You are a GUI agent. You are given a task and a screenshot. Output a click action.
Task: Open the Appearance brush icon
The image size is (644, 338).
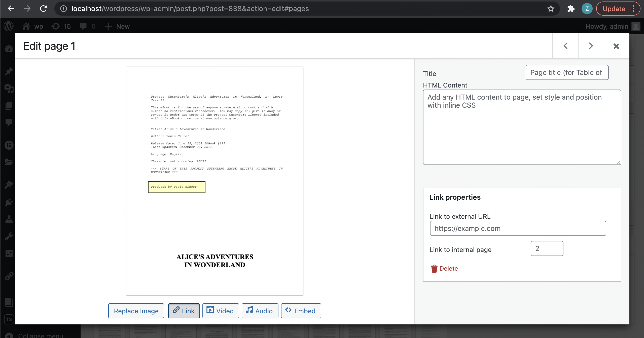pos(9,185)
